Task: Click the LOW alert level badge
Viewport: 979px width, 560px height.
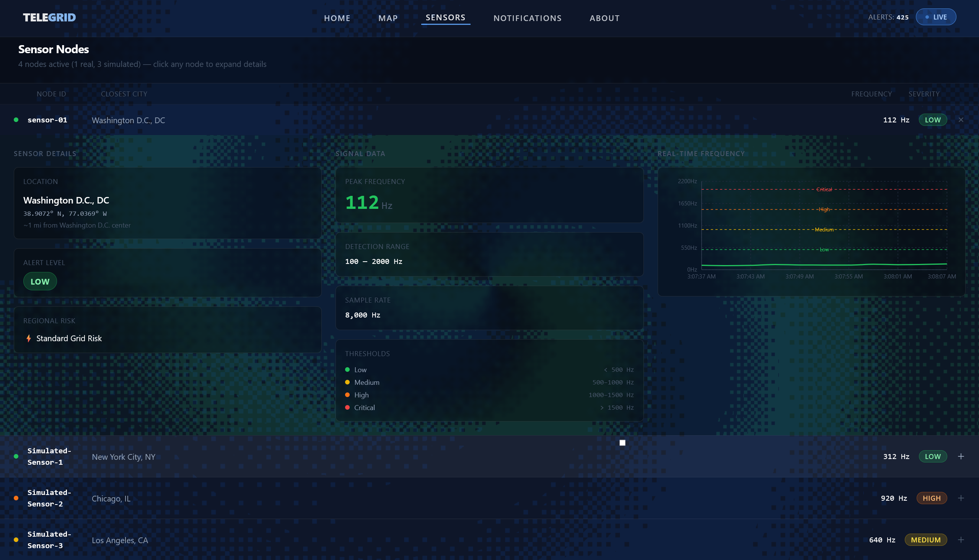Action: pos(40,282)
